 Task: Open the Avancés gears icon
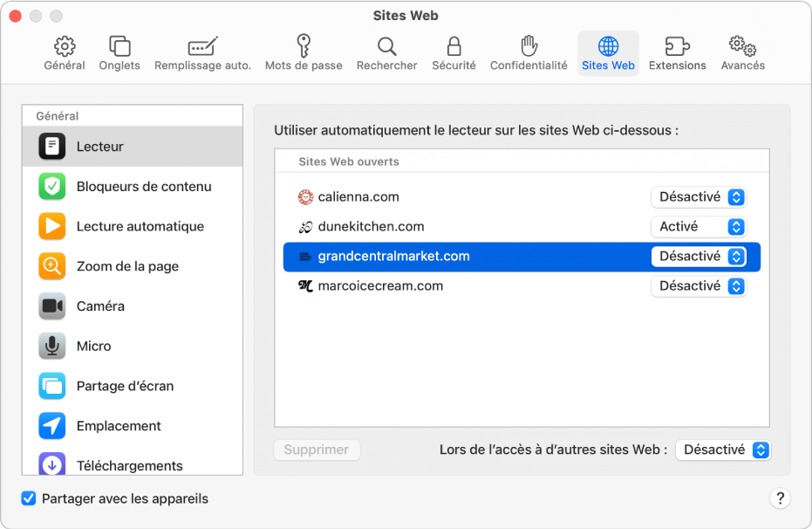click(742, 46)
